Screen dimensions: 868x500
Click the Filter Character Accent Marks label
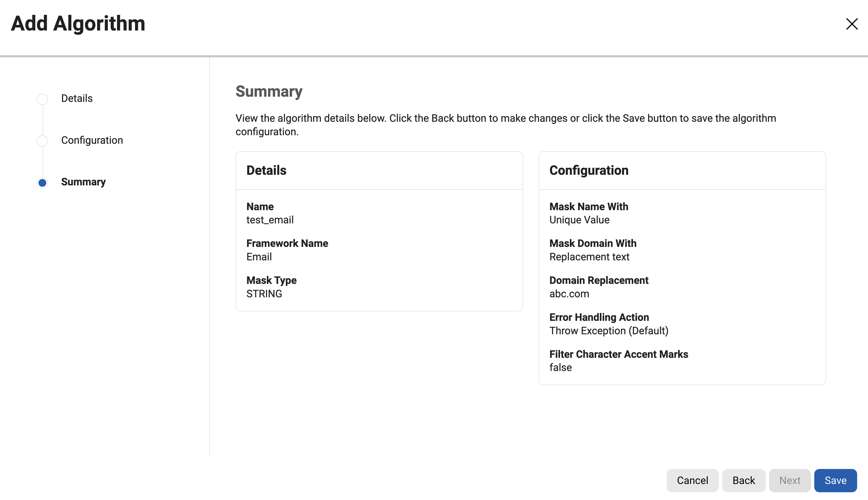click(x=618, y=354)
